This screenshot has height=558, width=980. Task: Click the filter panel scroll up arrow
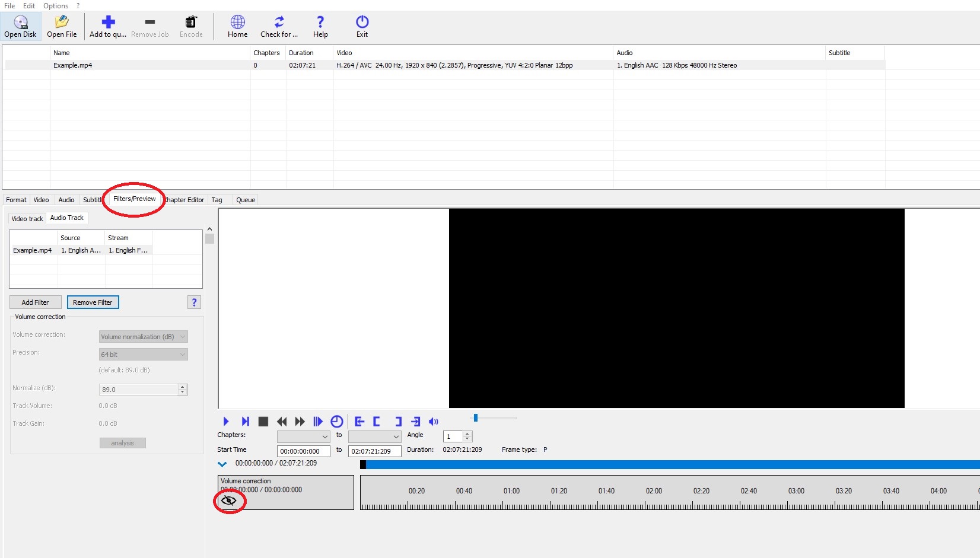[209, 229]
